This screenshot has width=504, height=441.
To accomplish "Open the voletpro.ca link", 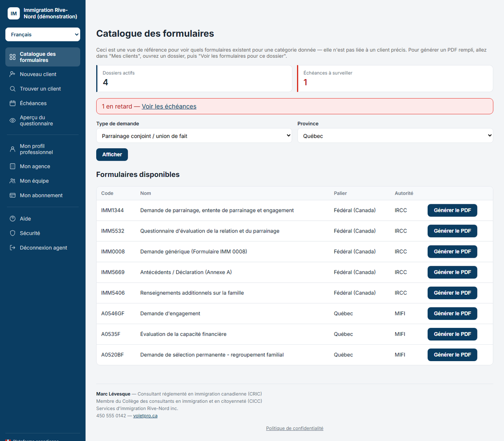I will pos(145,416).
